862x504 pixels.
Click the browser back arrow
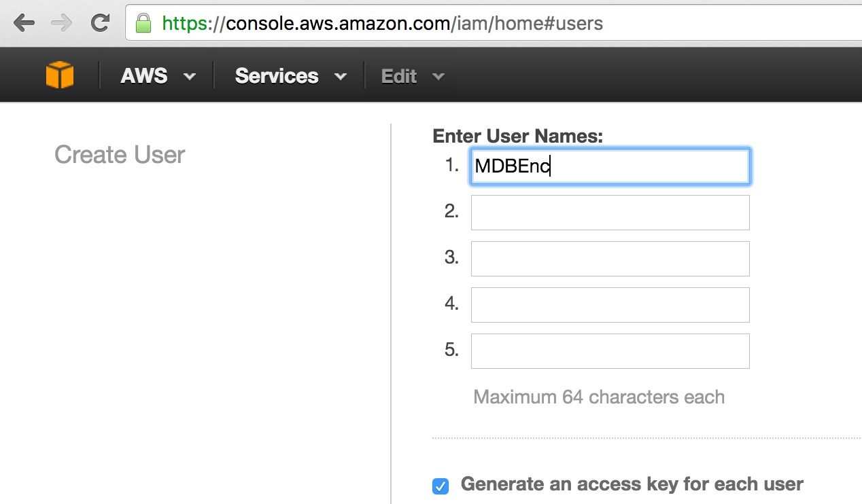(x=24, y=23)
